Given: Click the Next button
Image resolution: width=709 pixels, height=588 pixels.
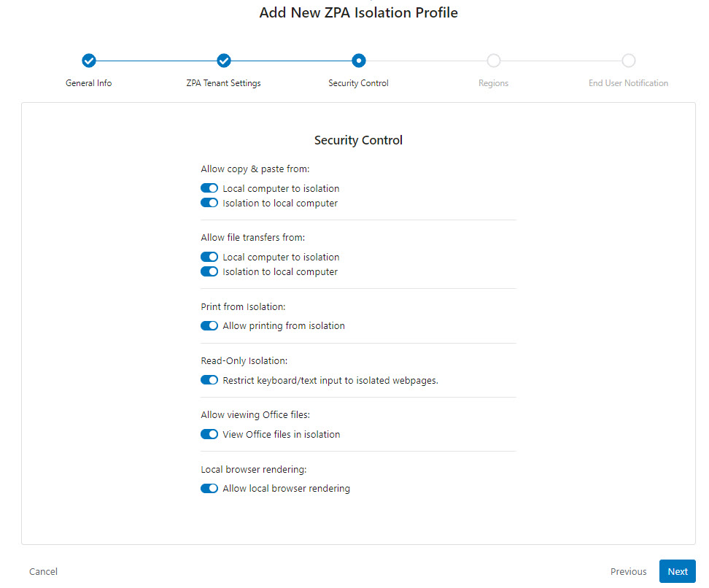Looking at the screenshot, I should click(x=677, y=571).
